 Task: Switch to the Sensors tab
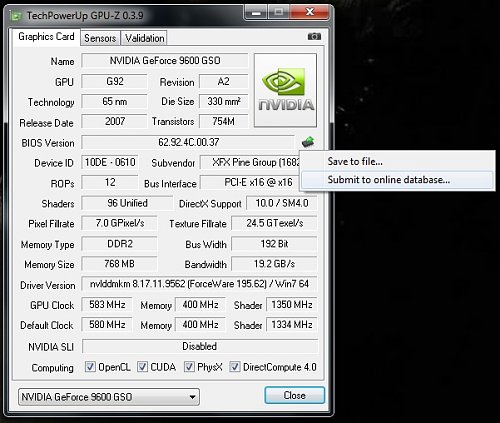tap(100, 38)
